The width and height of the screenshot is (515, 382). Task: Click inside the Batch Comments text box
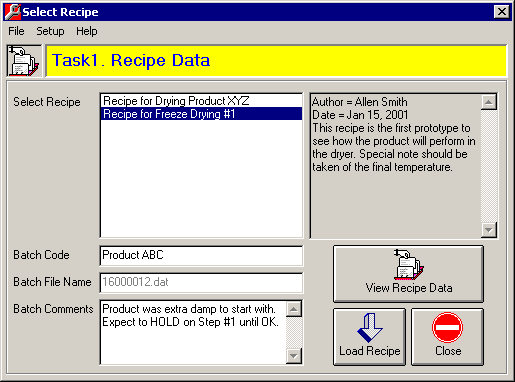tap(193, 332)
